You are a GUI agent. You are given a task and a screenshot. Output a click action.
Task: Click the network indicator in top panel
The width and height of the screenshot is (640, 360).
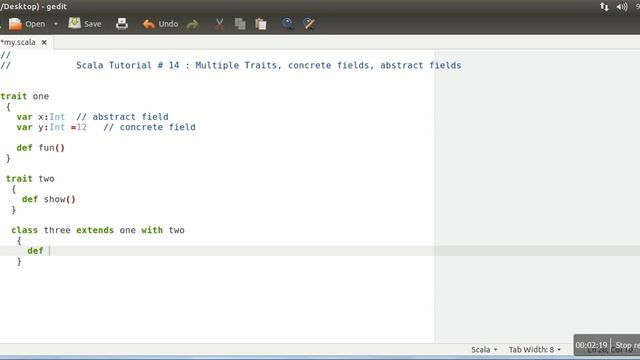click(604, 7)
